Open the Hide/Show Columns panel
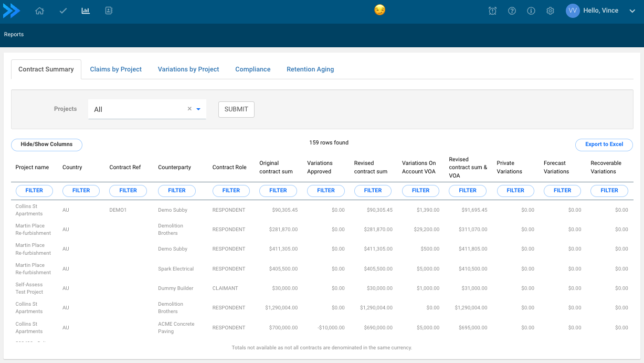 pyautogui.click(x=46, y=144)
